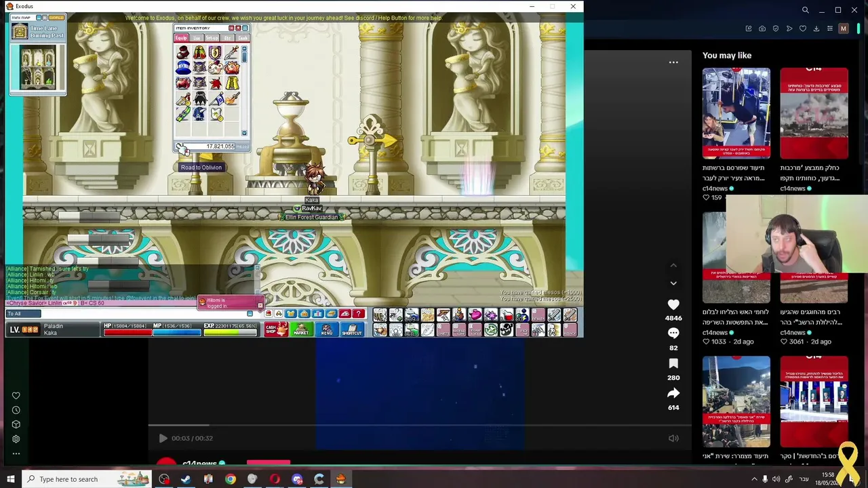Open the clock history icon in the left sidebar
Screen dimensions: 868x488
click(16, 410)
